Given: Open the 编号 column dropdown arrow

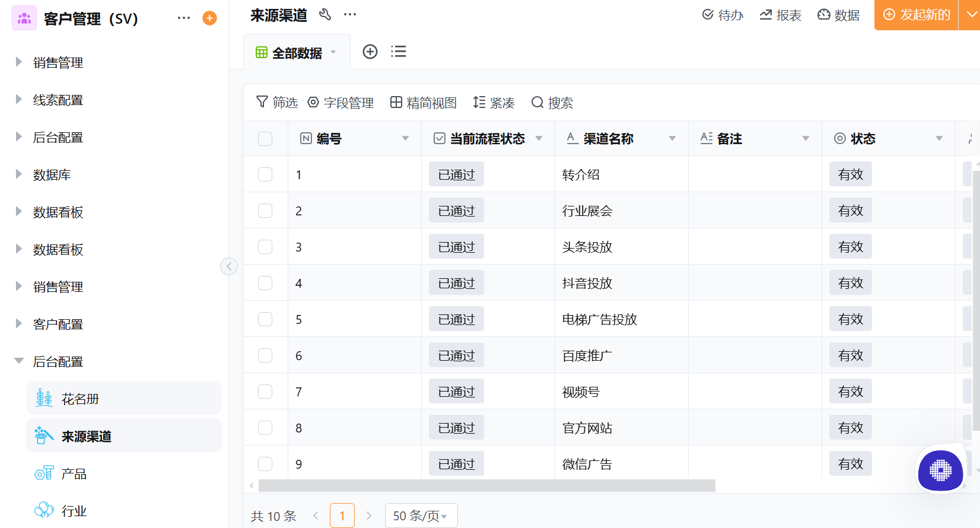Looking at the screenshot, I should tap(405, 138).
